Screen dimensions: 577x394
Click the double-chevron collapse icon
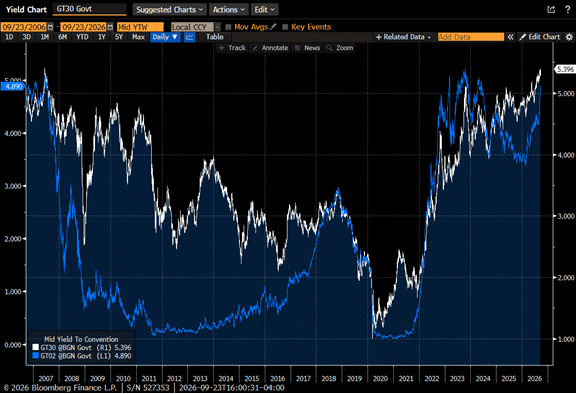[510, 37]
